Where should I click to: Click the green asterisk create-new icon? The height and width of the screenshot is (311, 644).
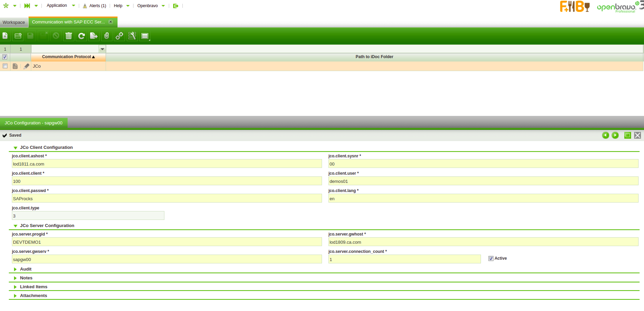click(x=6, y=5)
